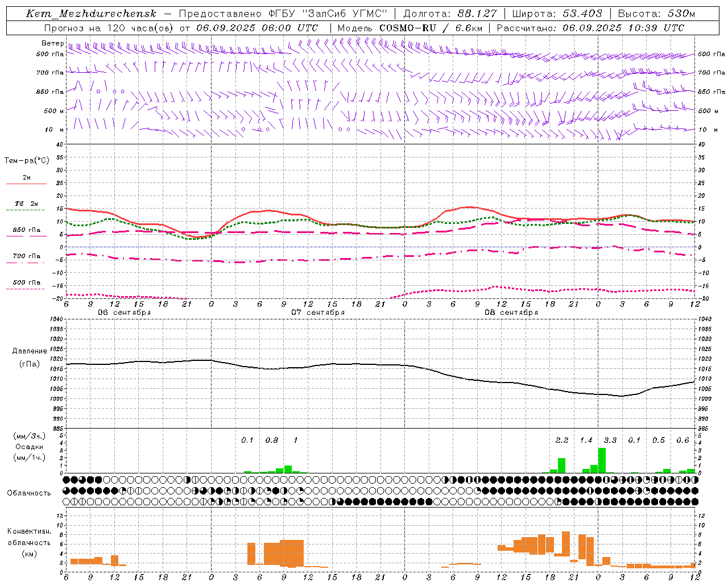Select the Долгота: 88.127 value
Screen dimensions: 728x582
coord(450,14)
